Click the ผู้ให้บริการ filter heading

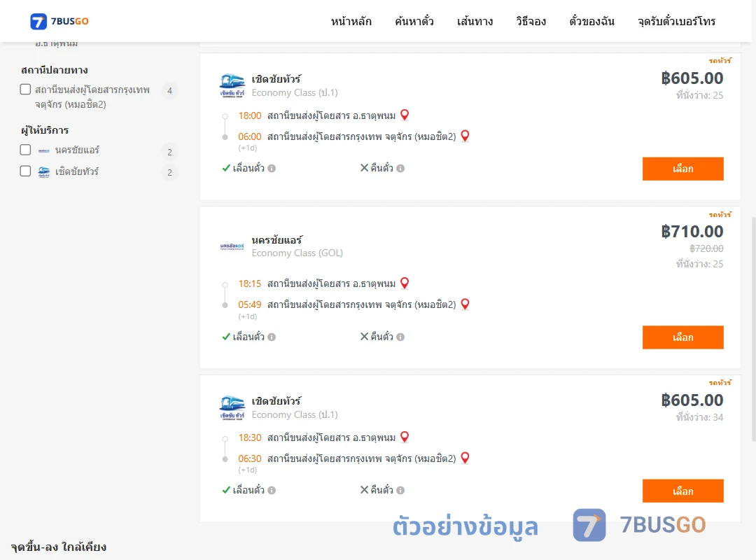45,130
